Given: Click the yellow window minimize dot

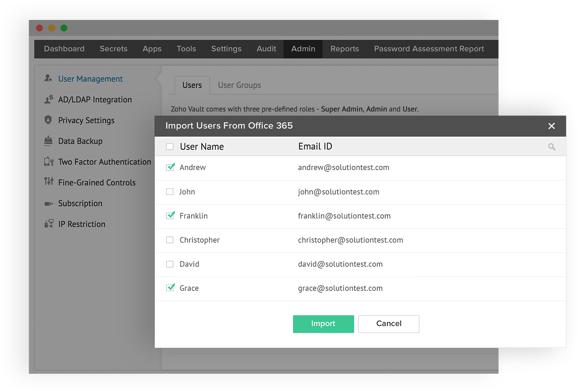Looking at the screenshot, I should coord(52,28).
